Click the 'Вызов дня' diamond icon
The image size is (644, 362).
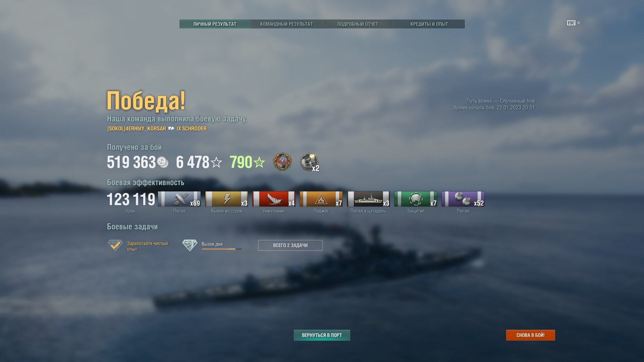(190, 245)
